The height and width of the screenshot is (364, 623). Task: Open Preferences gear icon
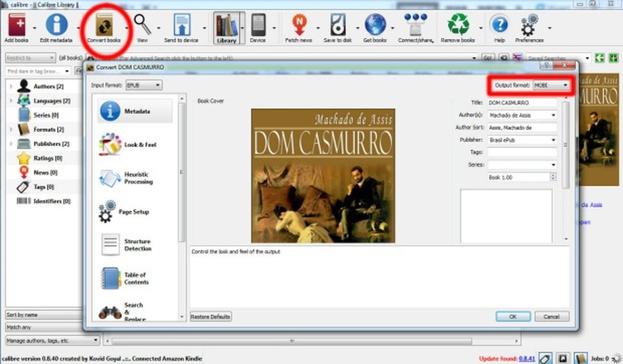(529, 25)
